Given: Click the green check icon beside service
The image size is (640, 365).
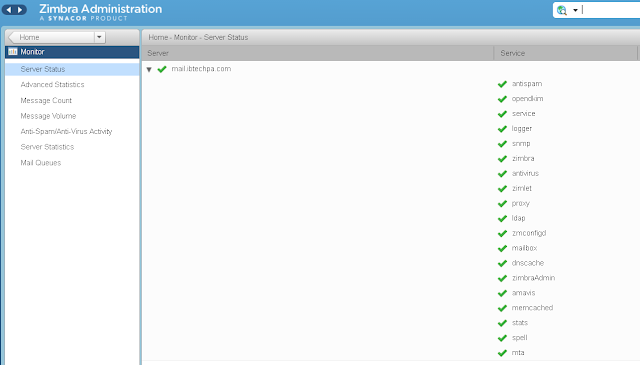Looking at the screenshot, I should coord(502,114).
